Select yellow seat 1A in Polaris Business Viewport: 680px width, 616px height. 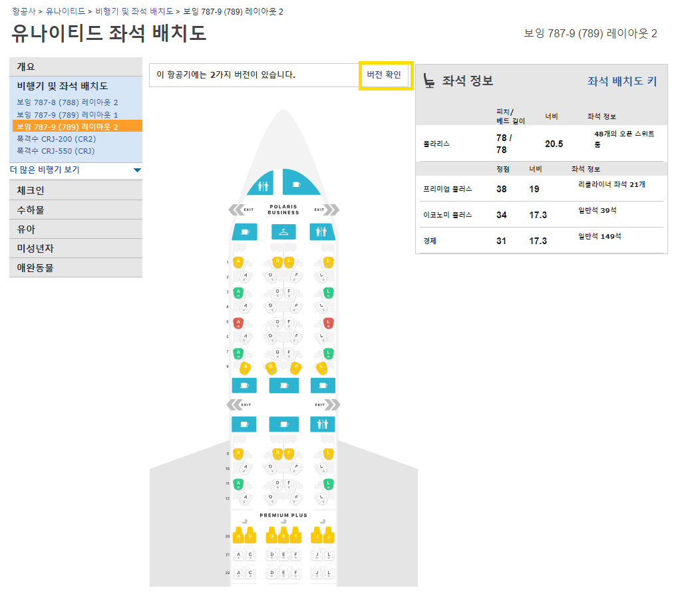pos(238,262)
